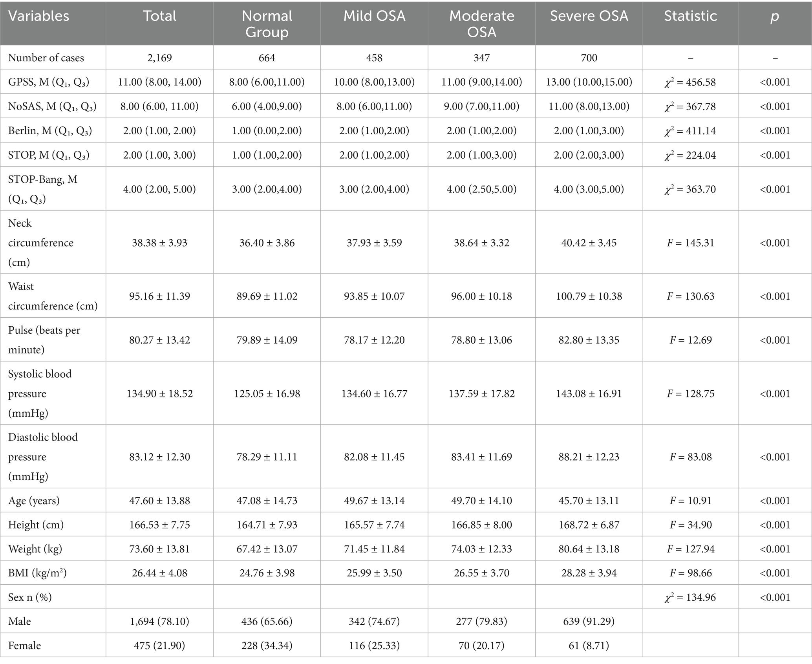The image size is (812, 664).
Task: Click the Neck circumference row label
Action: (41, 242)
